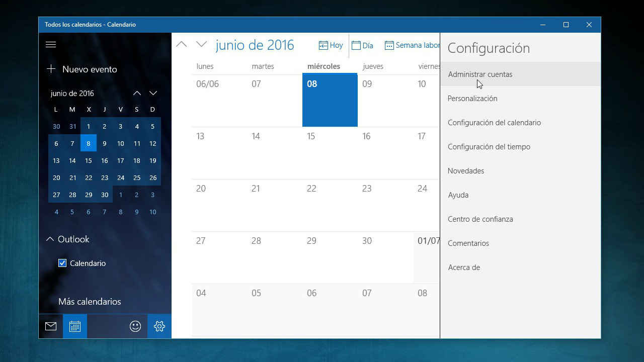Viewport: 644px width, 362px height.
Task: Select the 28 Tuesday cell
Action: [x=275, y=257]
